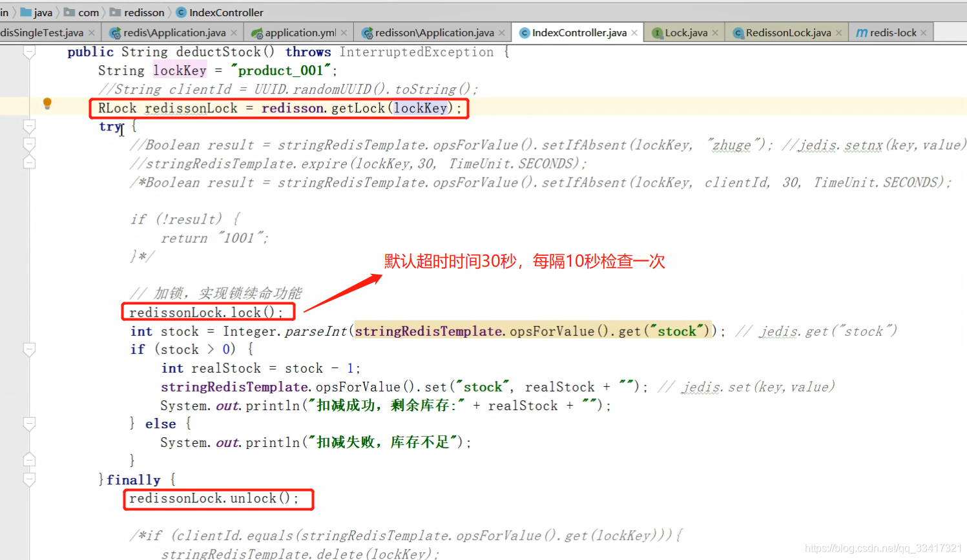Image resolution: width=967 pixels, height=560 pixels.
Task: Click the realStock variable declaration
Action: 226,368
